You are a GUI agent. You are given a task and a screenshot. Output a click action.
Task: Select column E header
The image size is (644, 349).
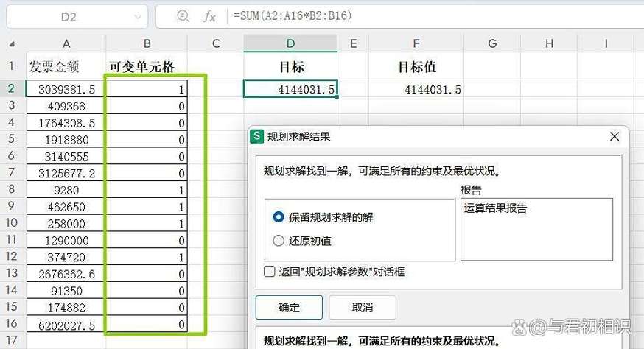(x=353, y=43)
